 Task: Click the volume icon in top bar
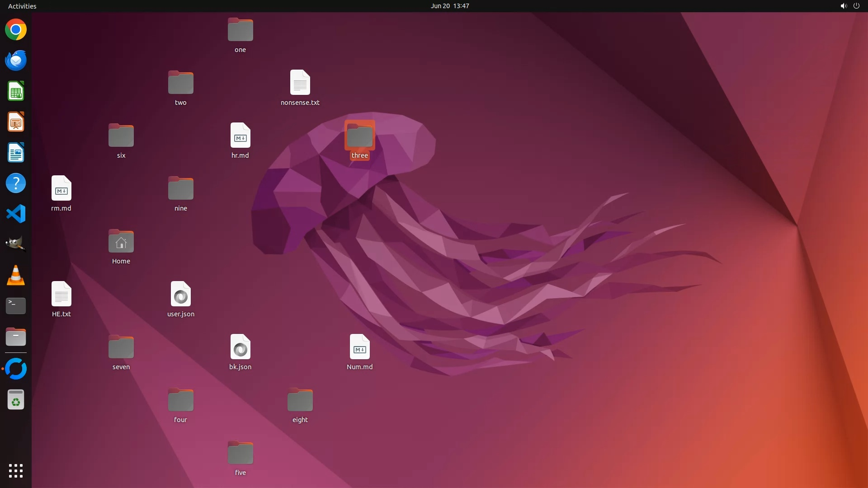tap(843, 6)
